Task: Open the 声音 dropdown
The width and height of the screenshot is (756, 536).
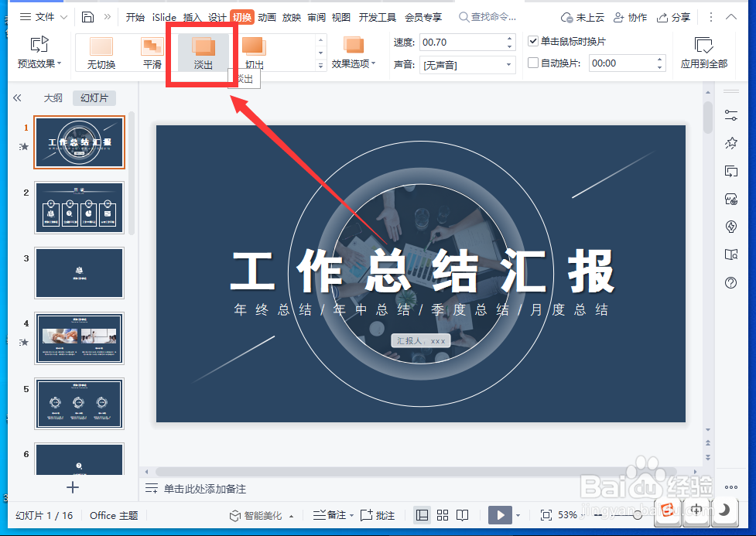Action: point(467,65)
